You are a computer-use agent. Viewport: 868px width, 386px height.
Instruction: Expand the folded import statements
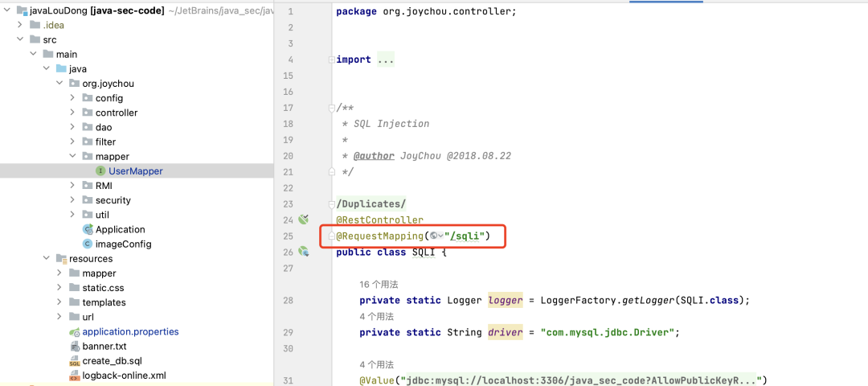pyautogui.click(x=331, y=60)
